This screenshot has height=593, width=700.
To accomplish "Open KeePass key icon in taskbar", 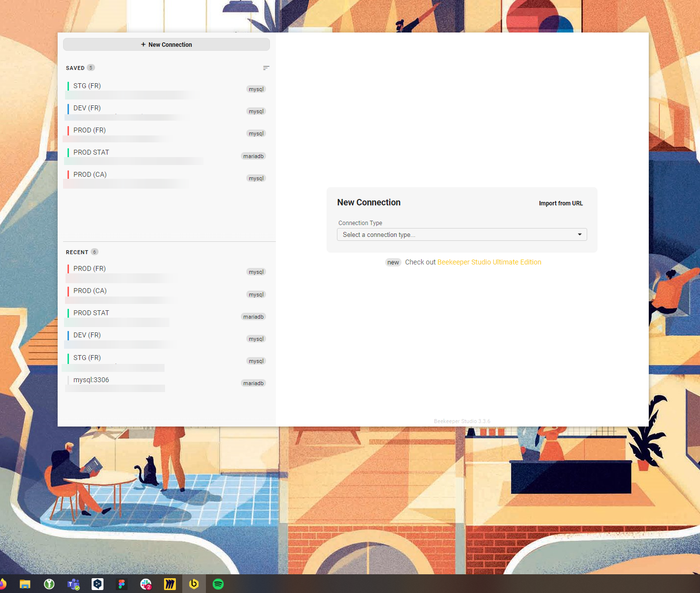I will 49,584.
